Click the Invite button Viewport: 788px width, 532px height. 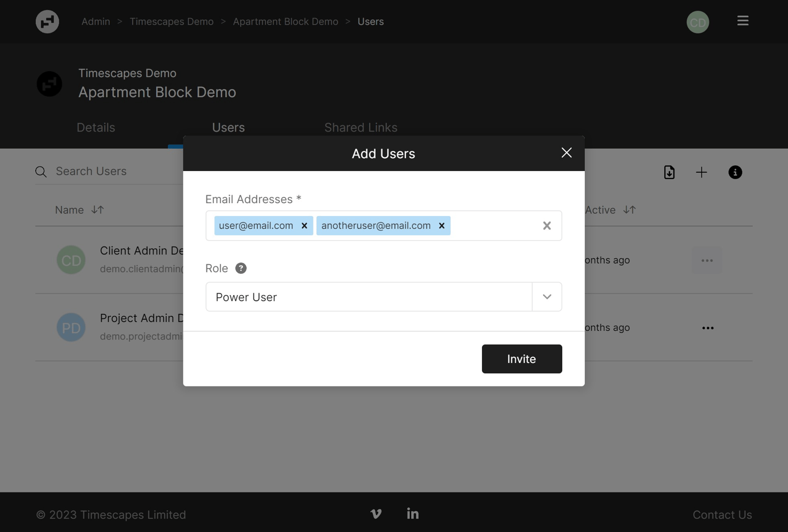(522, 359)
